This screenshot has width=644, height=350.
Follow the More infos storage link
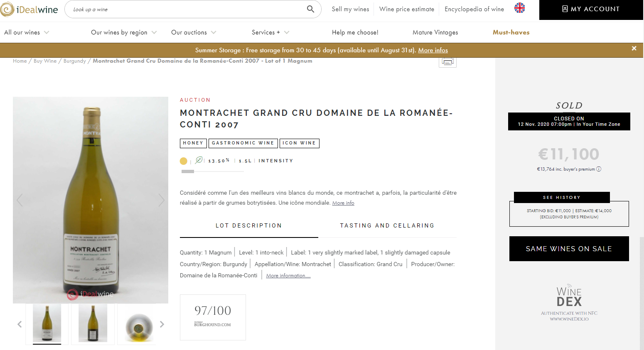coord(433,50)
